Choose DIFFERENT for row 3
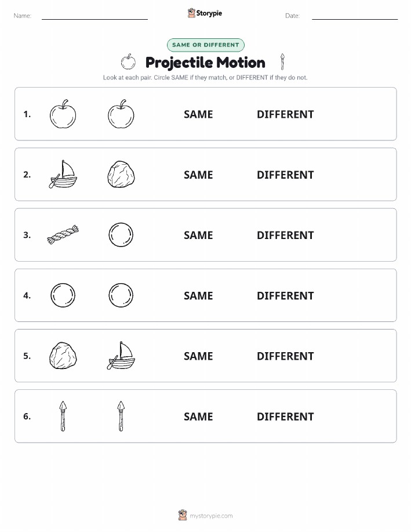 285,235
